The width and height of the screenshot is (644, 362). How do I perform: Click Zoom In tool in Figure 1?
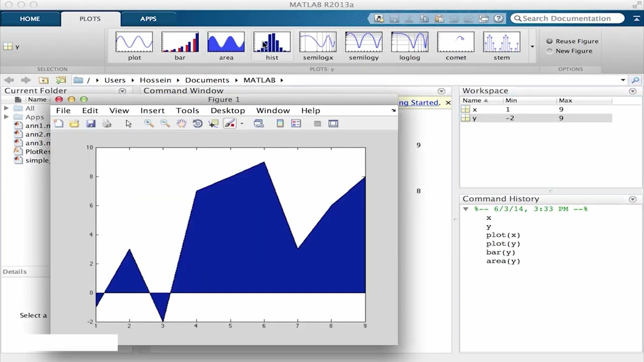pos(149,123)
